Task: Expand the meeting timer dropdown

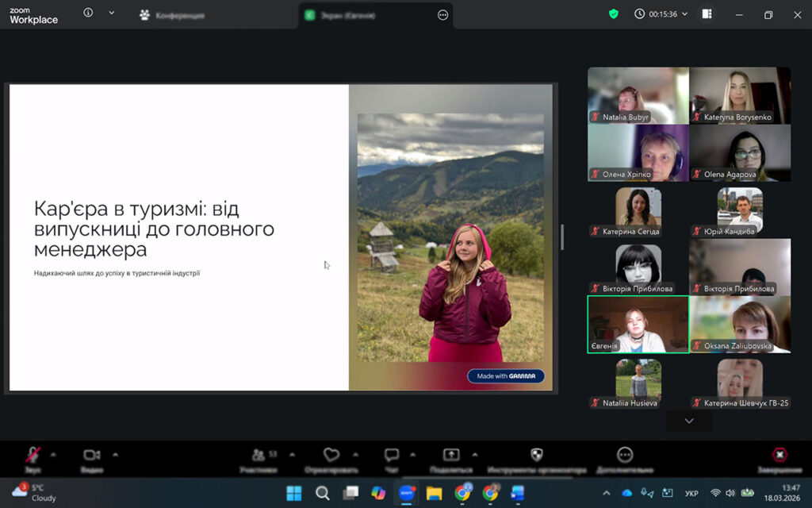Action: tap(684, 14)
